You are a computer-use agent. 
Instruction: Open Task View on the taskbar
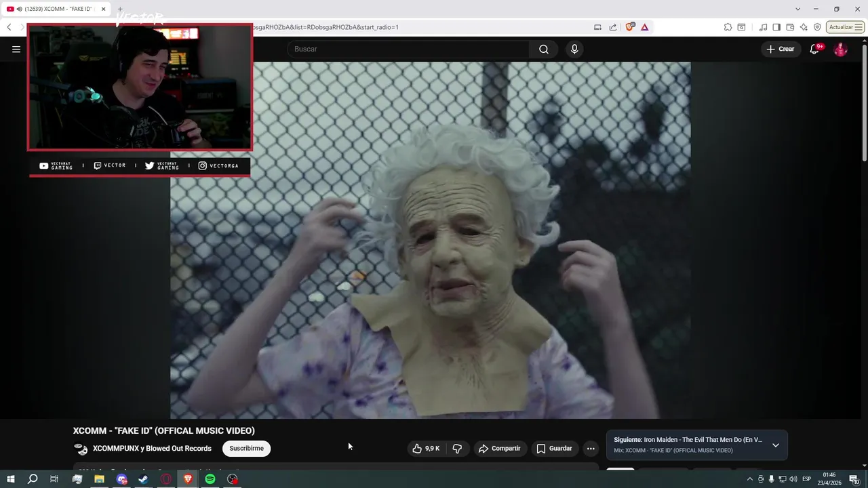tap(54, 479)
